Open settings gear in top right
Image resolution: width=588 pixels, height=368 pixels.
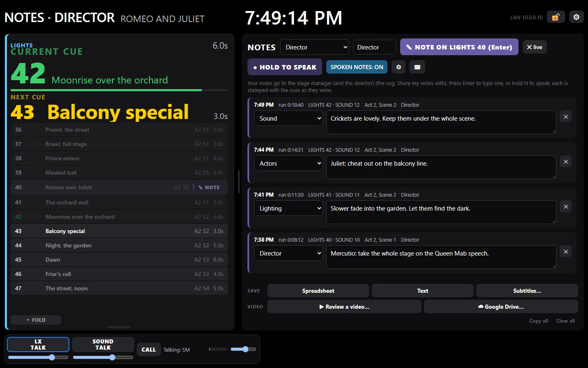pyautogui.click(x=576, y=17)
